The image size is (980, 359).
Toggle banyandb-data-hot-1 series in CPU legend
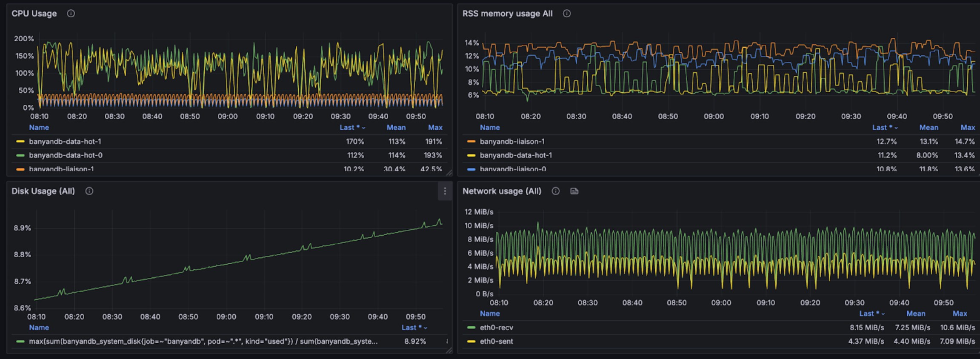pos(65,141)
